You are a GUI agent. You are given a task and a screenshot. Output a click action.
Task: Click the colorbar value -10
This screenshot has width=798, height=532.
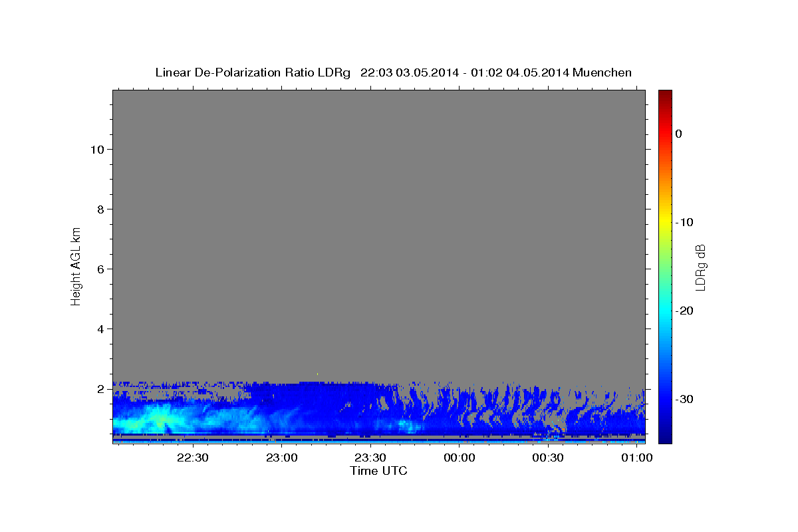[x=684, y=222]
